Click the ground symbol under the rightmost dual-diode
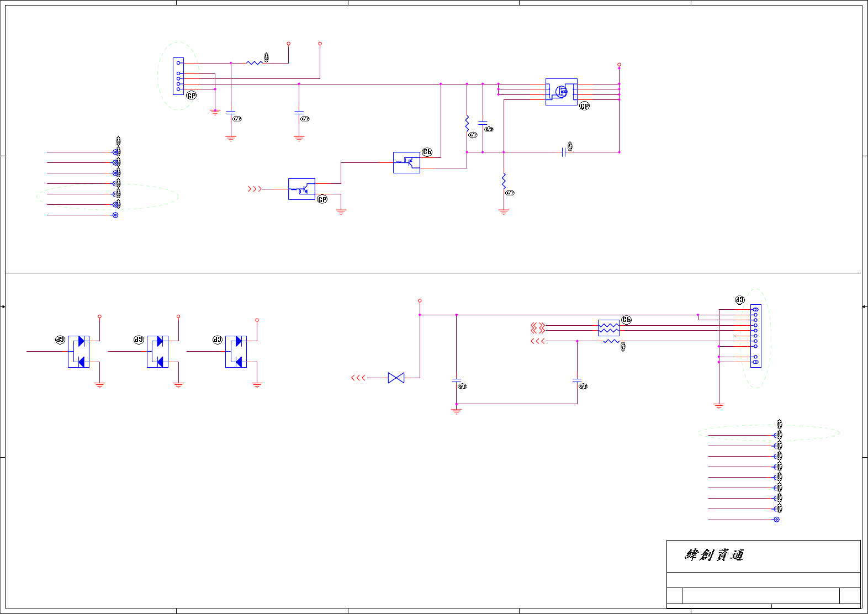The width and height of the screenshot is (868, 614). point(257,385)
